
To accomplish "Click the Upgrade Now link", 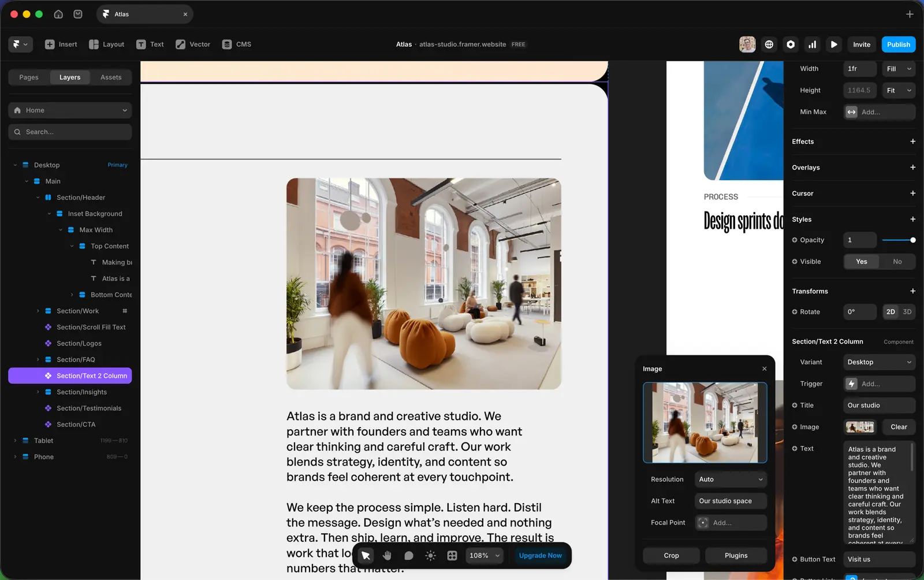I will click(x=541, y=556).
